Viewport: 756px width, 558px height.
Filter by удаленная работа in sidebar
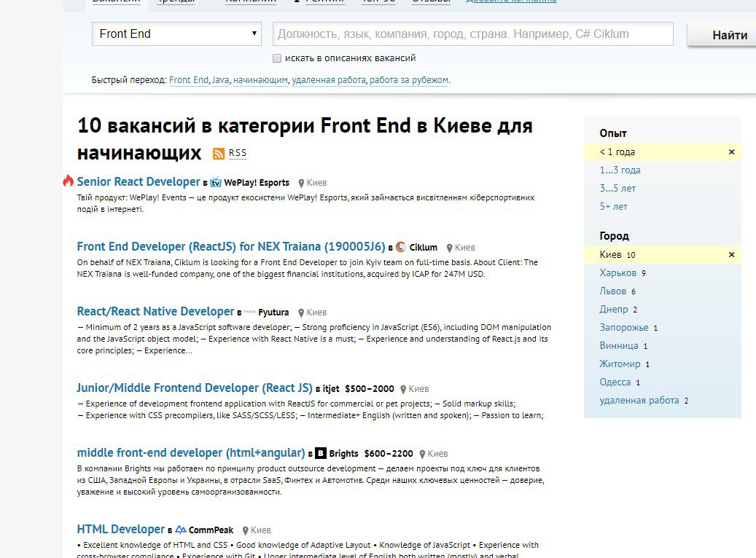639,401
